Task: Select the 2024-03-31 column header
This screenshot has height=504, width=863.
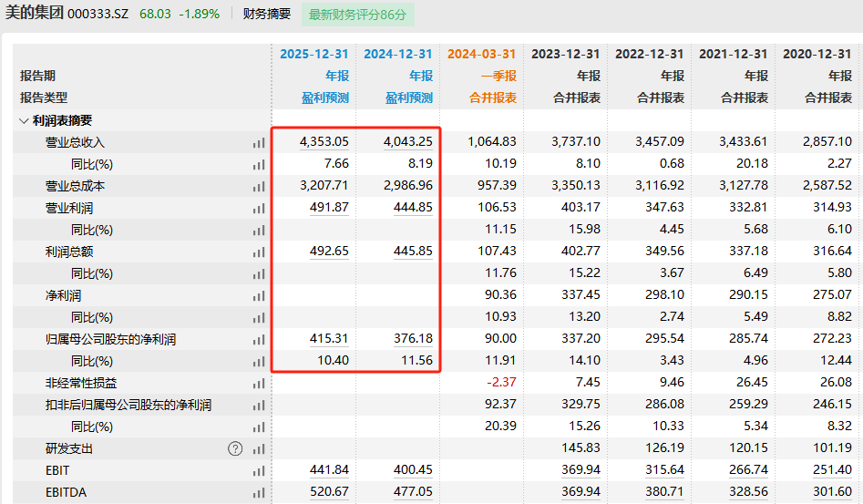Action: [481, 54]
